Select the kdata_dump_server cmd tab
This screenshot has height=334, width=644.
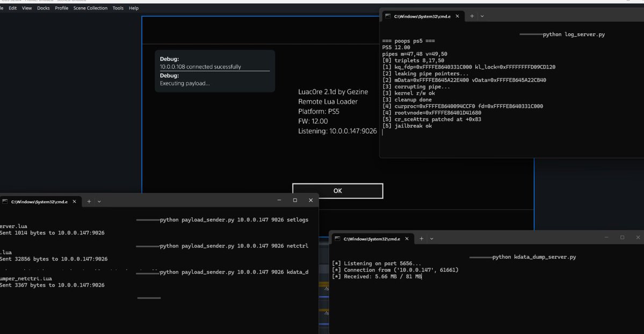coord(372,239)
